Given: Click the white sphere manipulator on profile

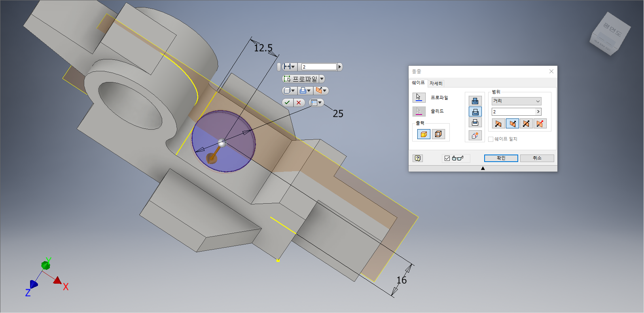Looking at the screenshot, I should pos(222,143).
